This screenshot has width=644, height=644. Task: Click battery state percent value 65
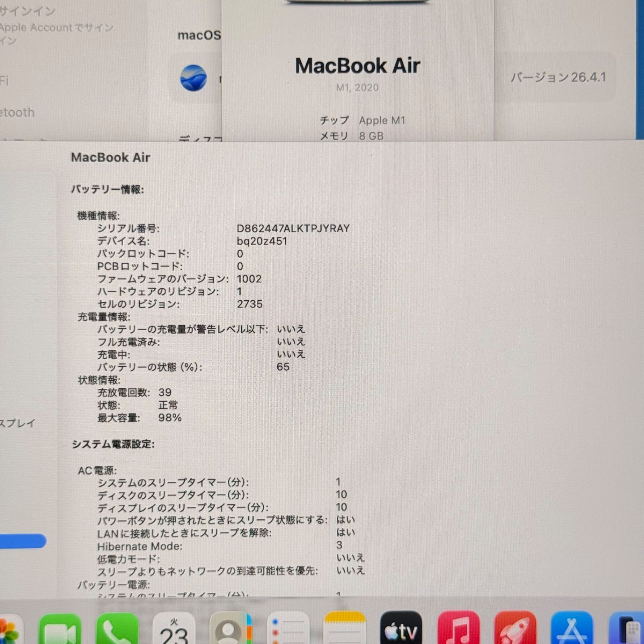click(x=283, y=367)
